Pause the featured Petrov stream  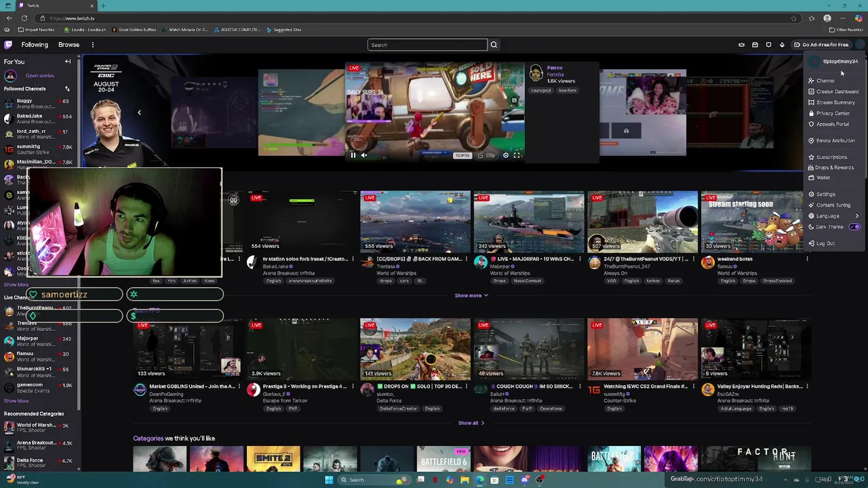(x=353, y=155)
